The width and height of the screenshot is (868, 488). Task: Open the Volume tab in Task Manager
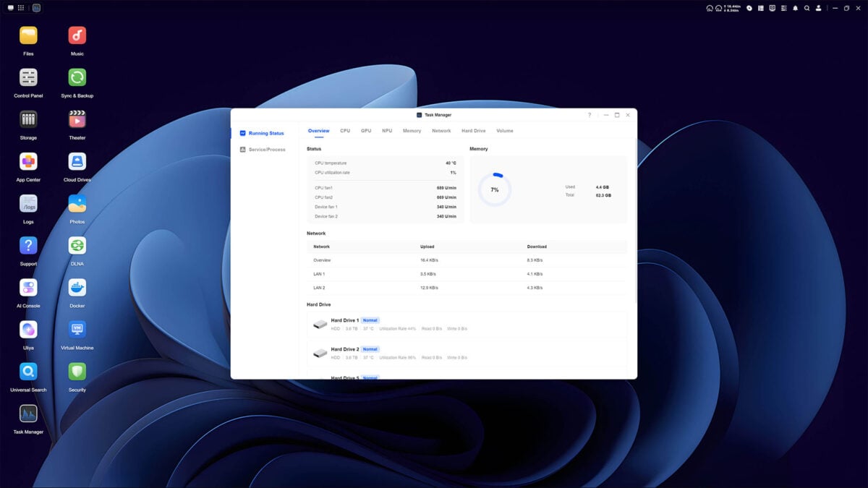pos(504,131)
